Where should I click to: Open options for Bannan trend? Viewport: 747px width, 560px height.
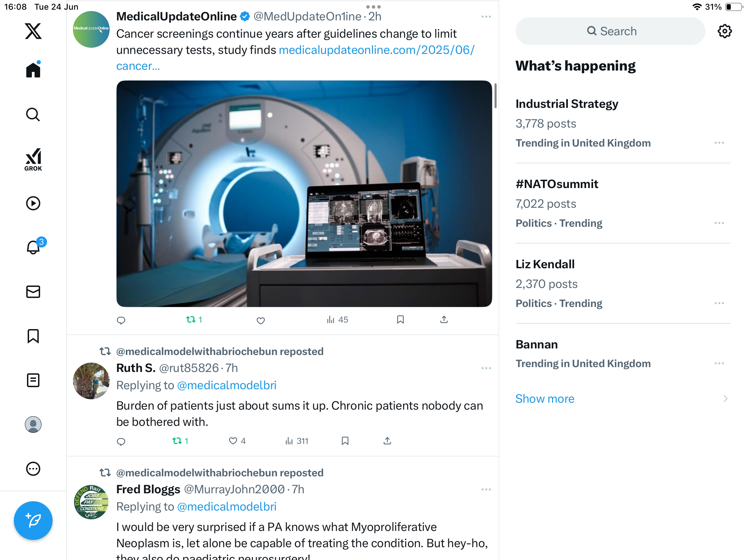(719, 363)
